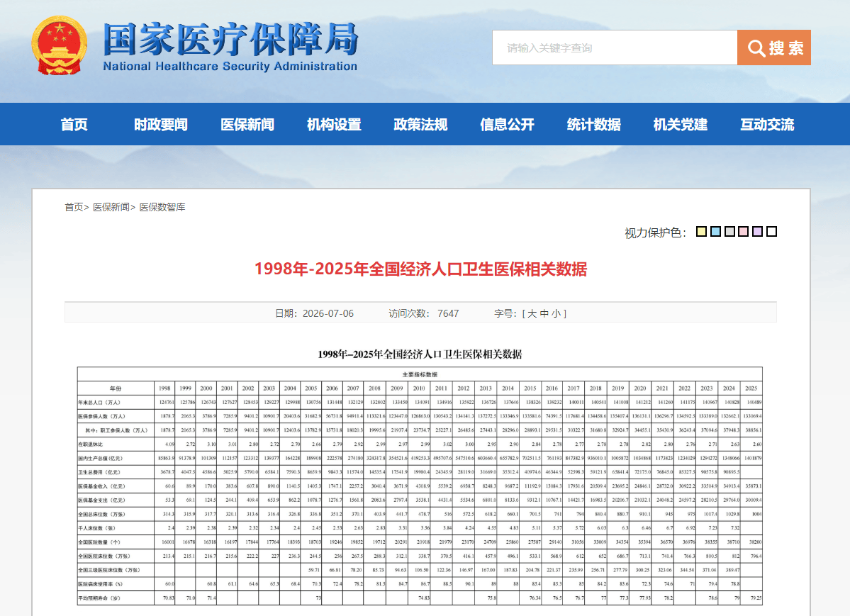850x616 pixels.
Task: Click the 国内生产总值(亿元) row label
Action: [100, 458]
